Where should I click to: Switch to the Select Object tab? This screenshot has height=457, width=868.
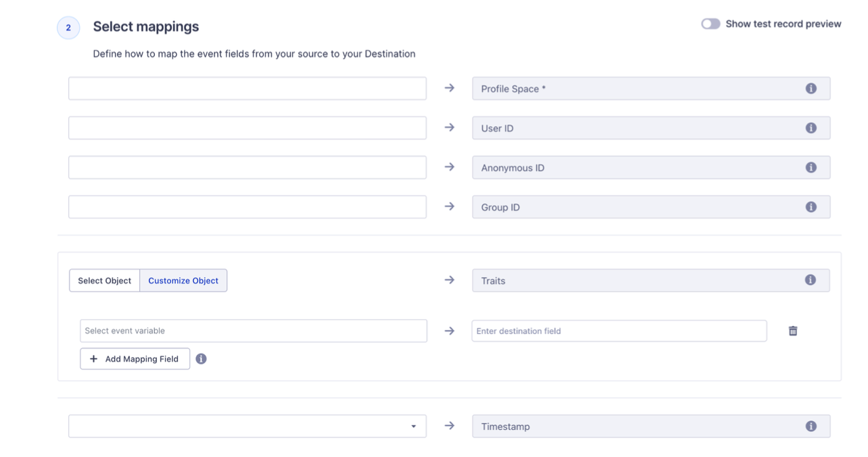point(104,280)
